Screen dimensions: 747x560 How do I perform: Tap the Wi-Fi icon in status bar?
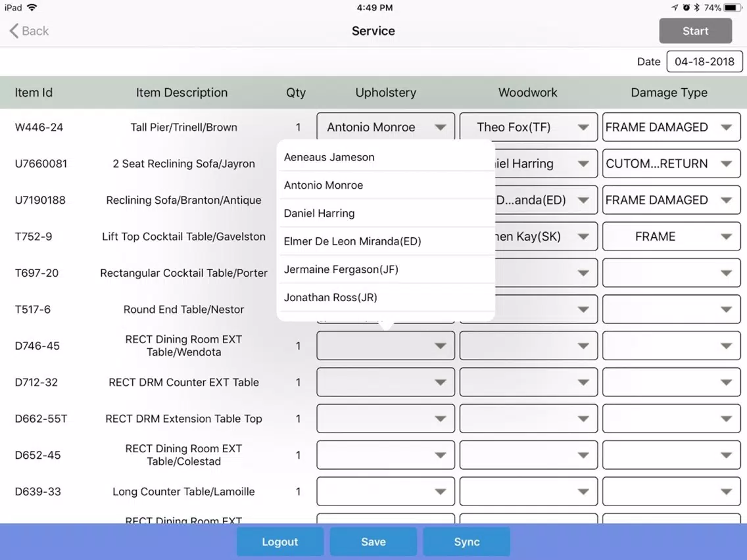click(x=32, y=8)
